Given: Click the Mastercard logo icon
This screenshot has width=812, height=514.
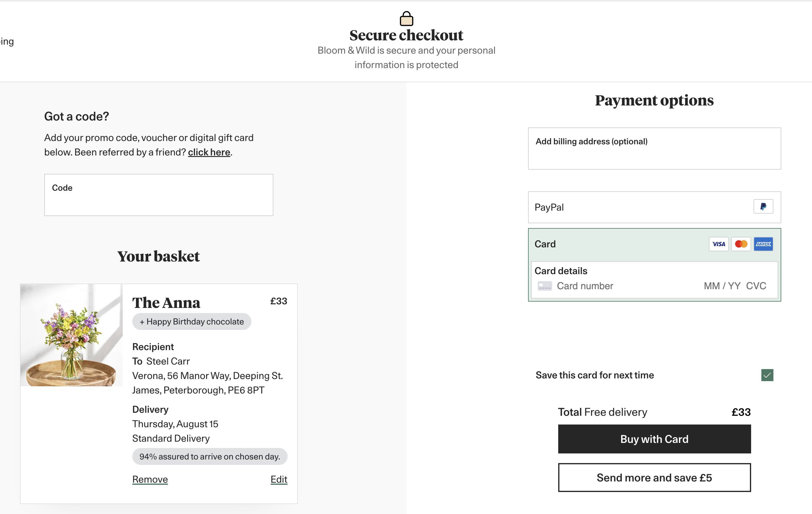Looking at the screenshot, I should (x=741, y=244).
